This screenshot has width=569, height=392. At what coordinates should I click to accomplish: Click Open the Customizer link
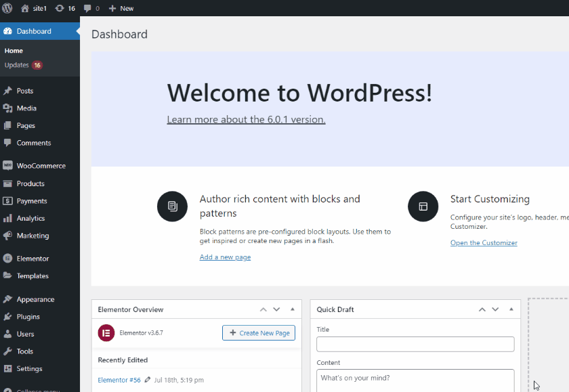tap(484, 242)
